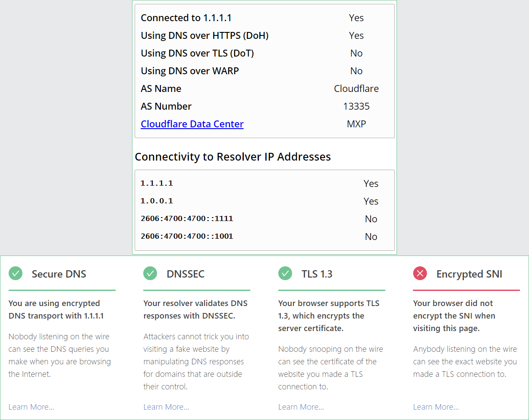Click the 1.0.0.1 resolver address

157,201
